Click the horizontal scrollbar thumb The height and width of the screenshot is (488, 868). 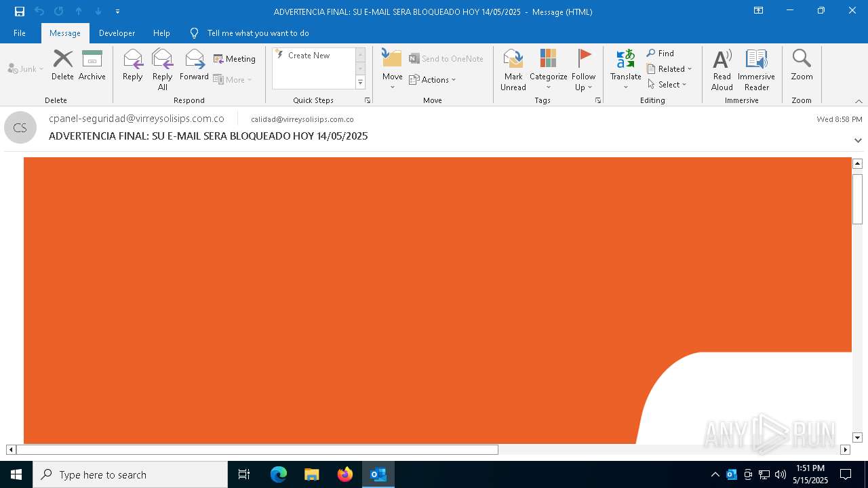coord(257,449)
